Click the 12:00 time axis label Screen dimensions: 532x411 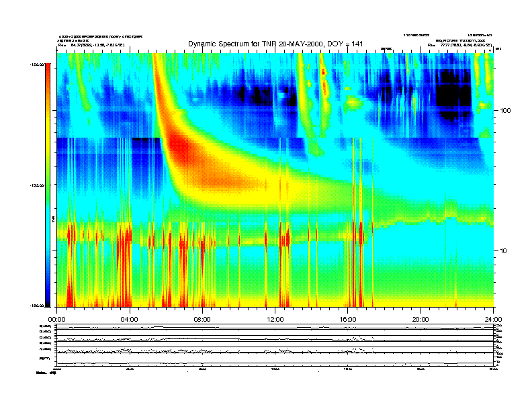click(x=275, y=320)
